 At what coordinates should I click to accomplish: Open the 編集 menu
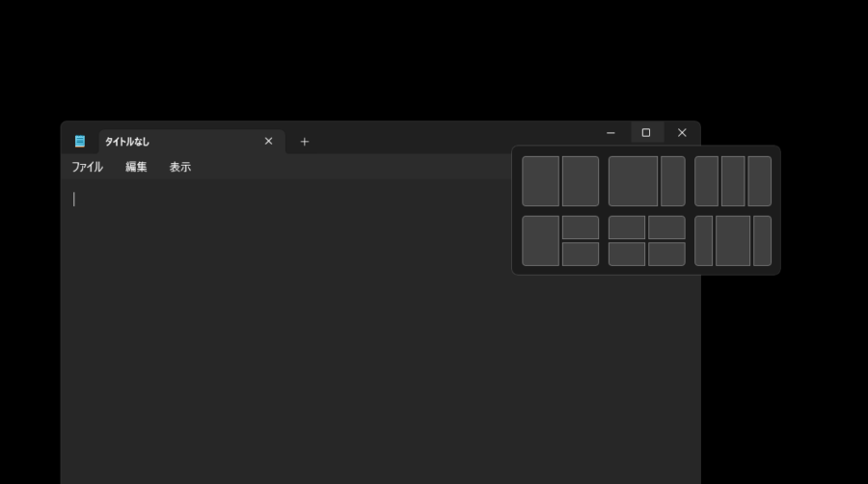coord(136,167)
